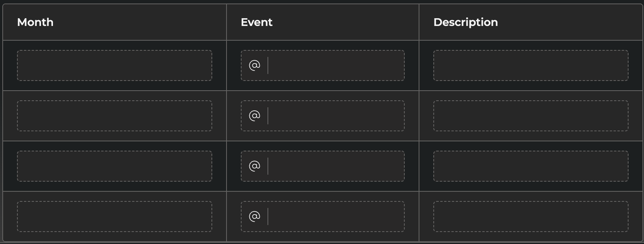Select the Description field in fourth row
The height and width of the screenshot is (244, 644).
point(530,217)
